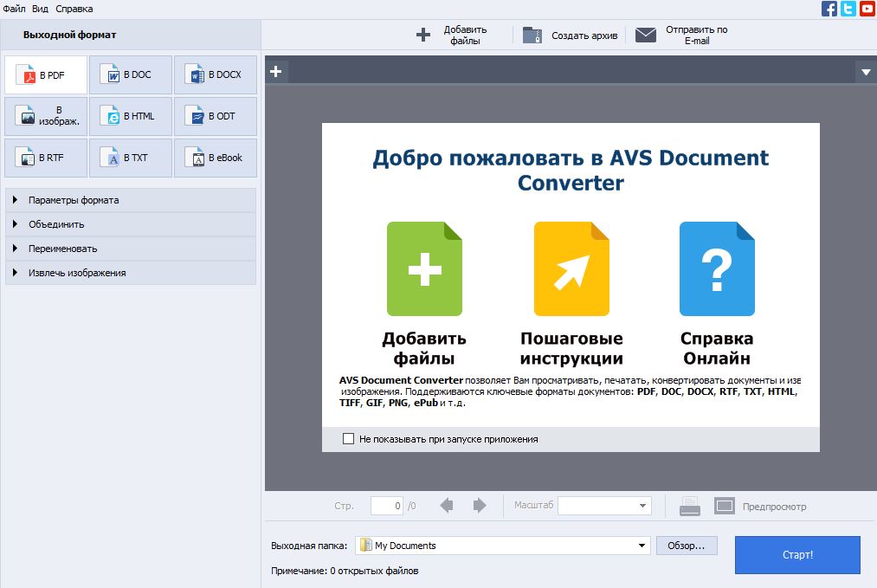Viewport: 877px width, 588px height.
Task: Click the plus tab to add a document
Action: pyautogui.click(x=276, y=72)
